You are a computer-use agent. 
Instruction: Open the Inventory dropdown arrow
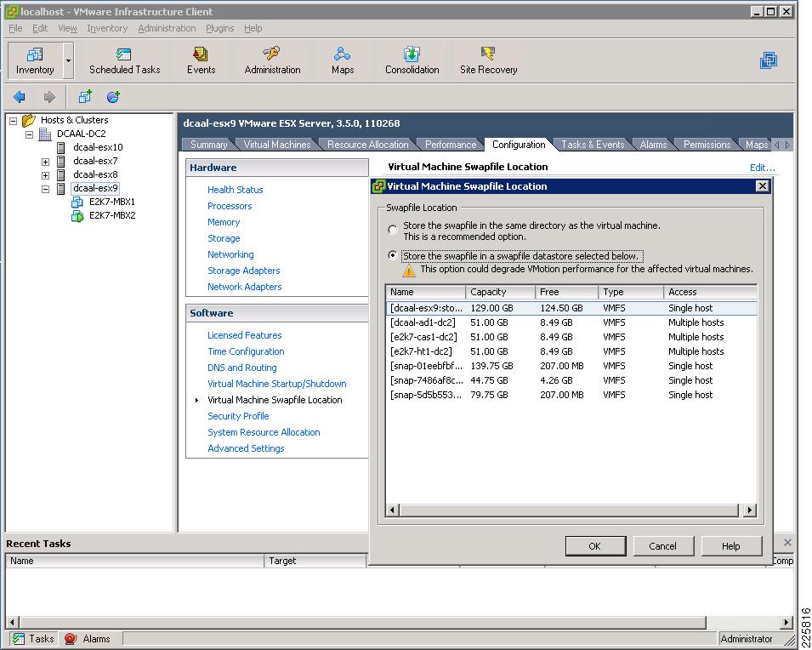pos(68,60)
